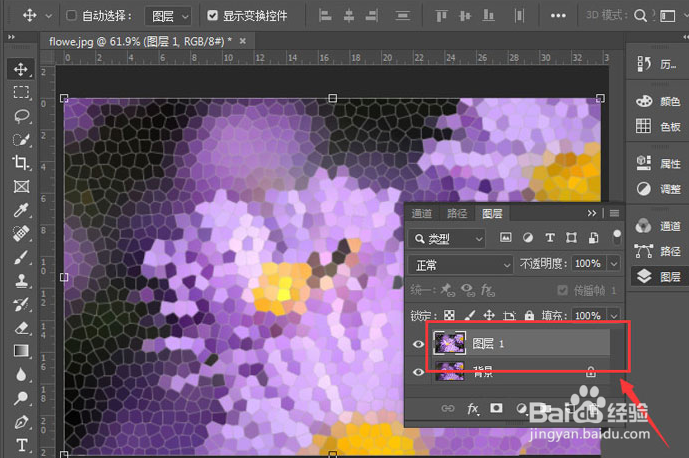Viewport: 689px width, 458px height.
Task: Toggle lock all padlock icon
Action: (529, 315)
